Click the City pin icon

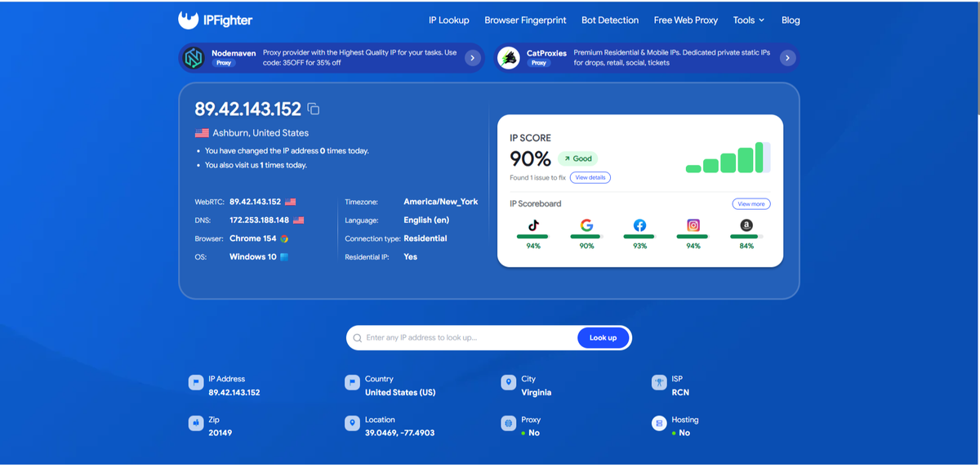point(508,382)
